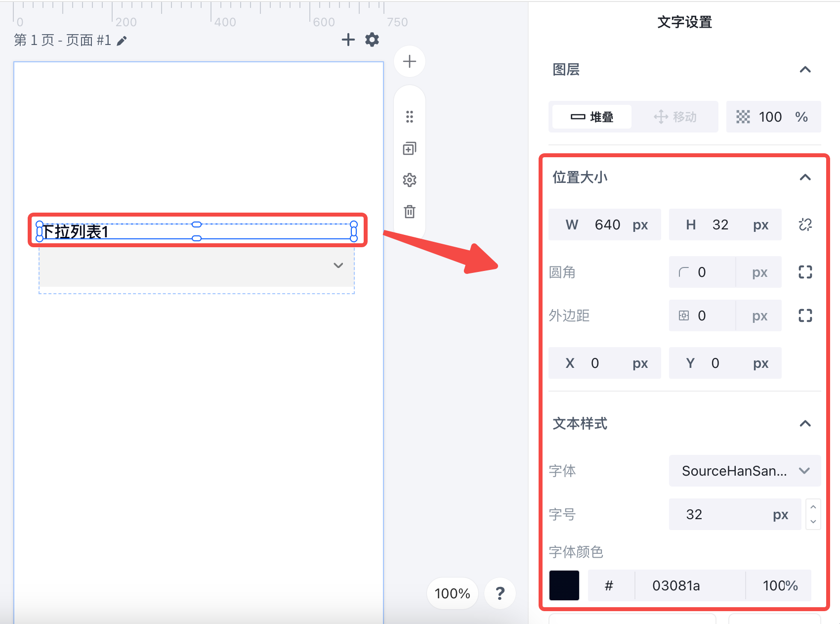This screenshot has width=840, height=624.
Task: Increase font size with up stepper arrow
Action: point(813,507)
